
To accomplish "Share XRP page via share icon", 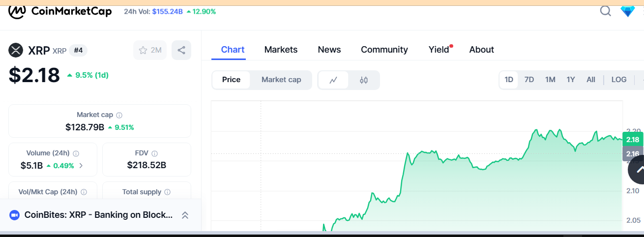I will pyautogui.click(x=181, y=50).
